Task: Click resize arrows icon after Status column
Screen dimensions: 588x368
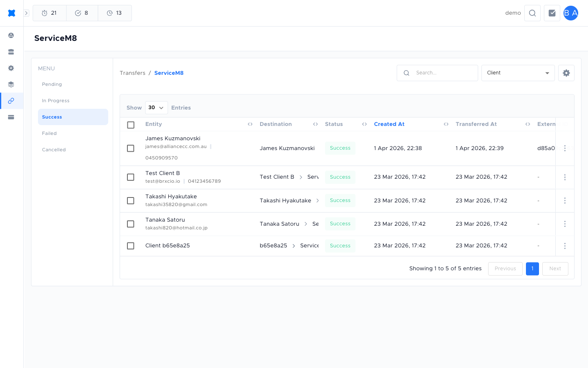Action: click(x=364, y=124)
